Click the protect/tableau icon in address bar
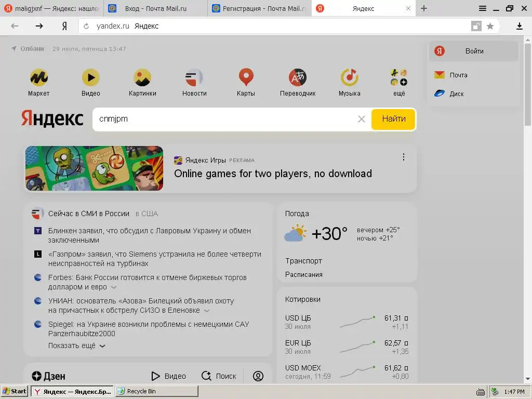The height and width of the screenshot is (399, 532). coord(476,26)
